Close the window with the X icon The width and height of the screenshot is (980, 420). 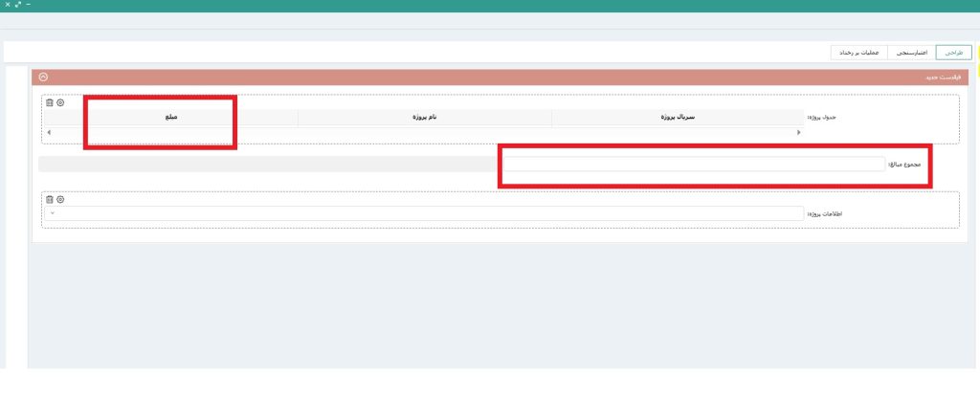(8, 6)
